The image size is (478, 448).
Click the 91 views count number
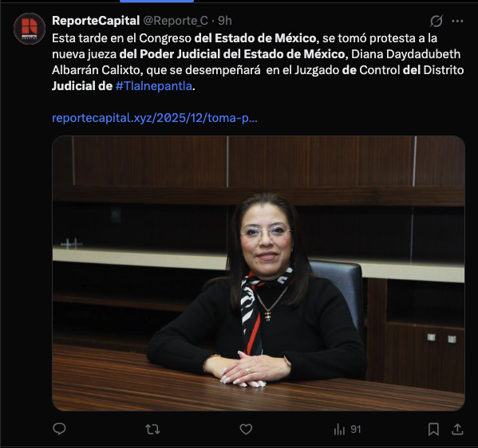(x=355, y=430)
